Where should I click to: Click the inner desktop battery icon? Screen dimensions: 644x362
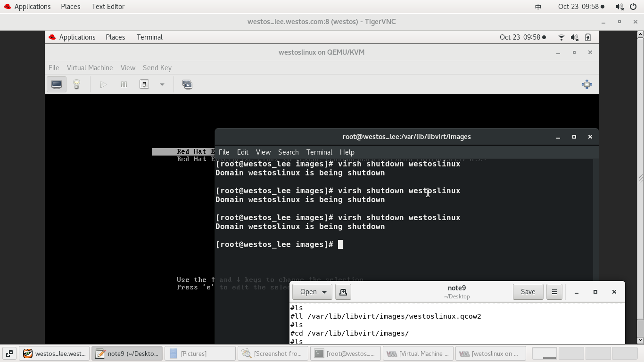pos(588,37)
